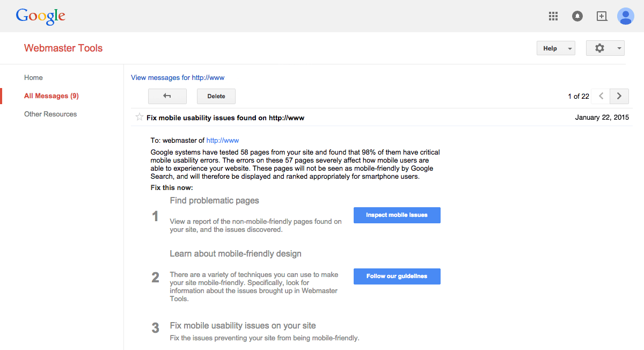Screen dimensions: 644x350
Task: Click the January 22, 2015 date
Action: pyautogui.click(x=602, y=118)
